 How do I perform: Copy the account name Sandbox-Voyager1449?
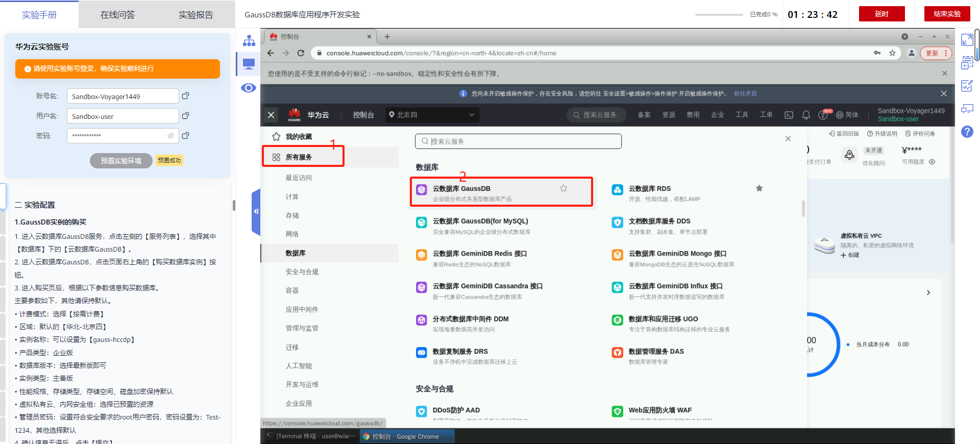186,96
